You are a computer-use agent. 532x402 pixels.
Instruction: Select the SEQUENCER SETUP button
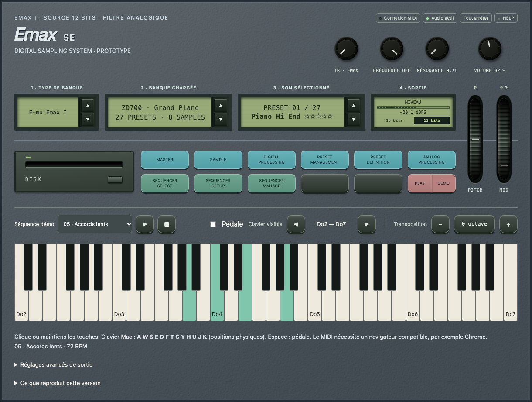point(218,183)
